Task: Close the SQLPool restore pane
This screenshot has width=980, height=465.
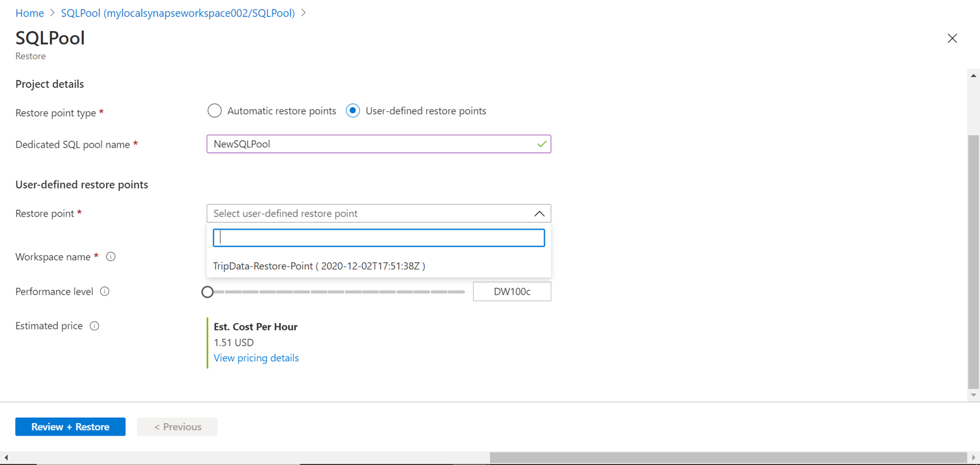Action: point(952,38)
